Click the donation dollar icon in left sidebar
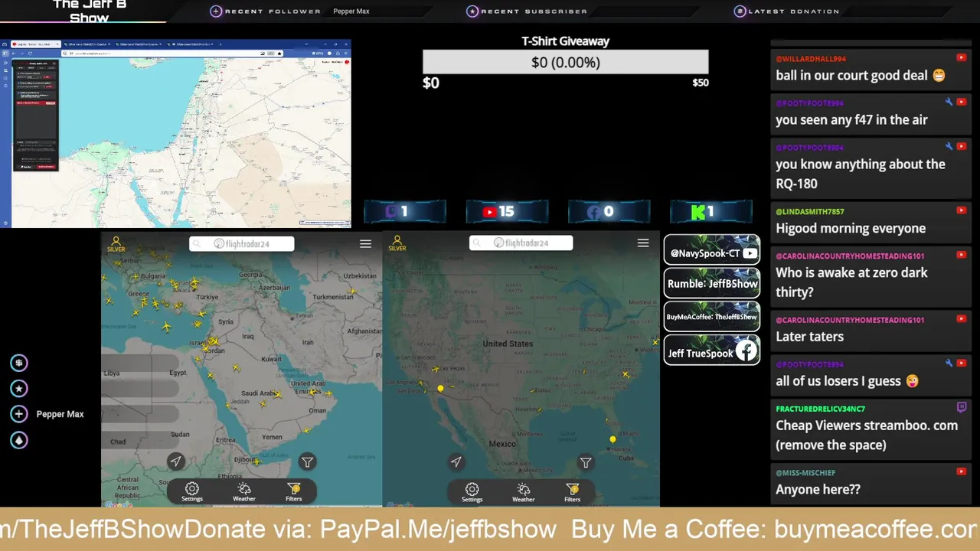The width and height of the screenshot is (980, 551). 19,363
